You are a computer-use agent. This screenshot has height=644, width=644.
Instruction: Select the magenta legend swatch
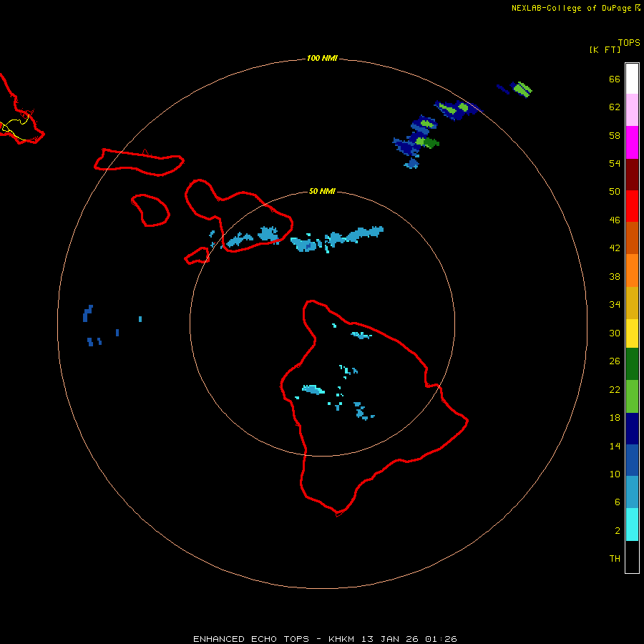click(x=632, y=142)
